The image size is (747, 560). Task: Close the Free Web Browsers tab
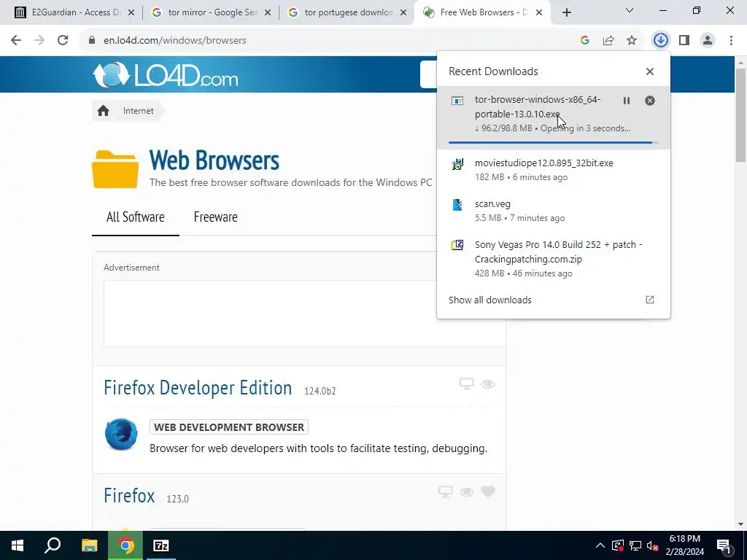pos(539,13)
